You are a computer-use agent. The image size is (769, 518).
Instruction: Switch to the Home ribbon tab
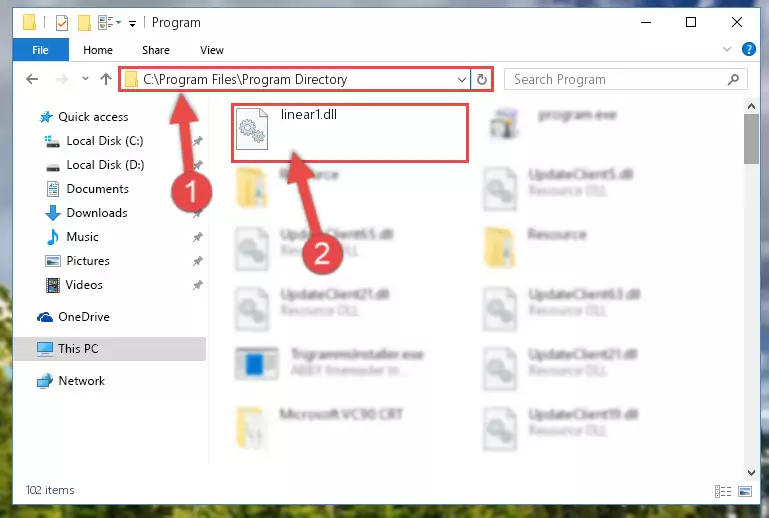pyautogui.click(x=98, y=50)
